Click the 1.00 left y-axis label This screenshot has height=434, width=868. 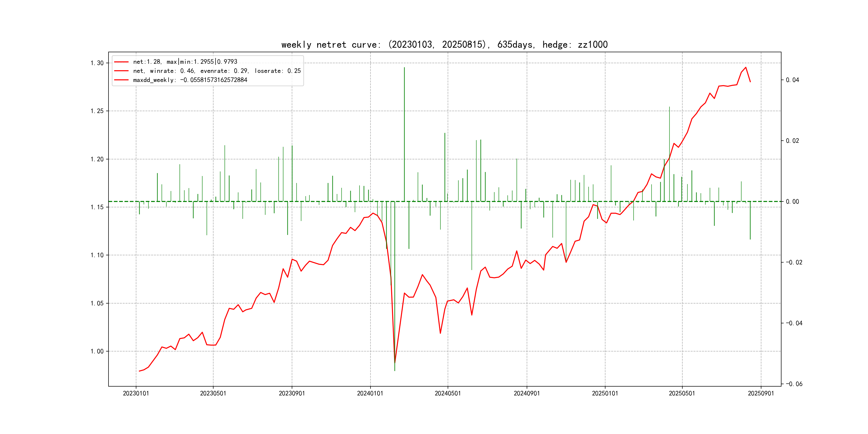pos(97,351)
